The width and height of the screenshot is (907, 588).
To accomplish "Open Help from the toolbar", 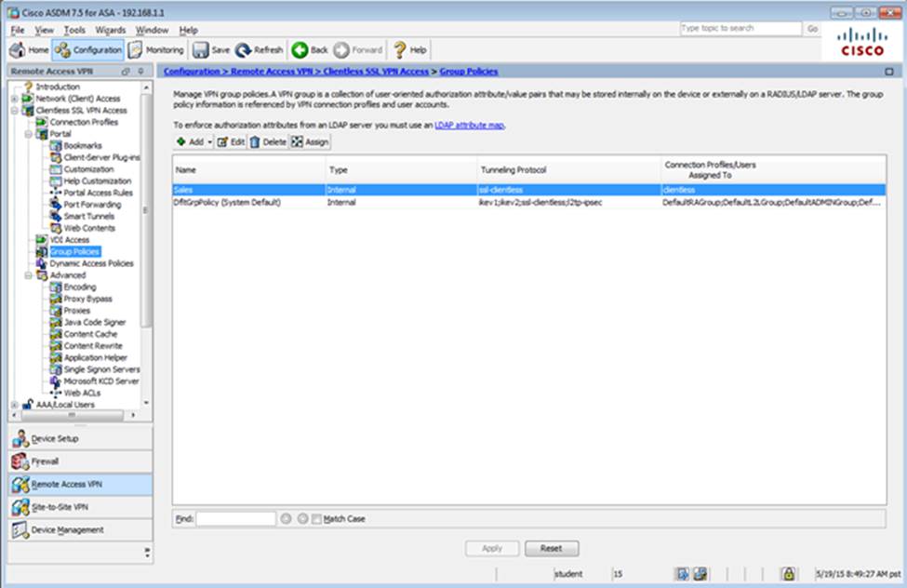I will click(410, 50).
